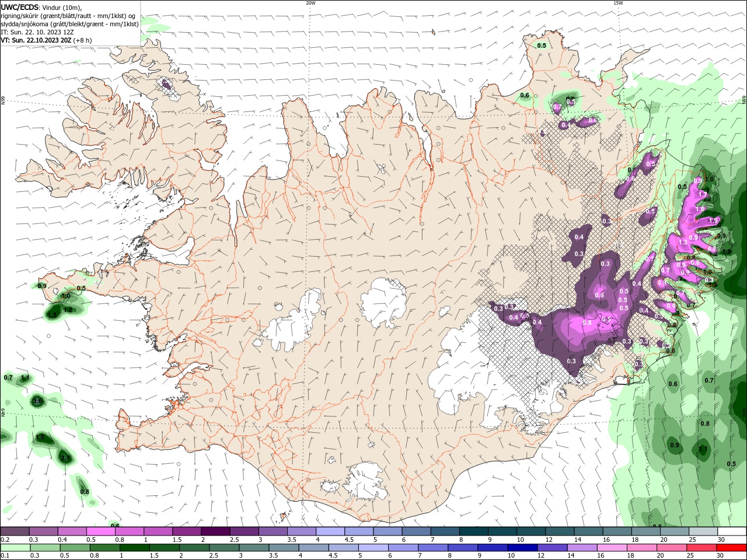The image size is (747, 560).
Task: Click the 0.5 value at the northeast tip
Action: click(x=542, y=45)
